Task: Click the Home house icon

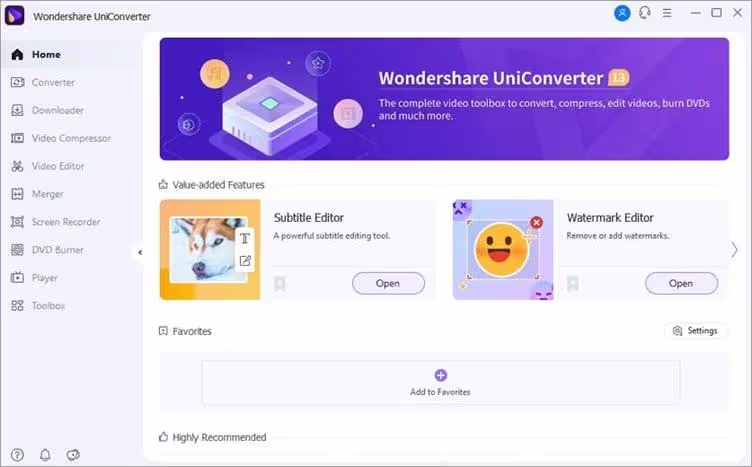Action: (17, 54)
